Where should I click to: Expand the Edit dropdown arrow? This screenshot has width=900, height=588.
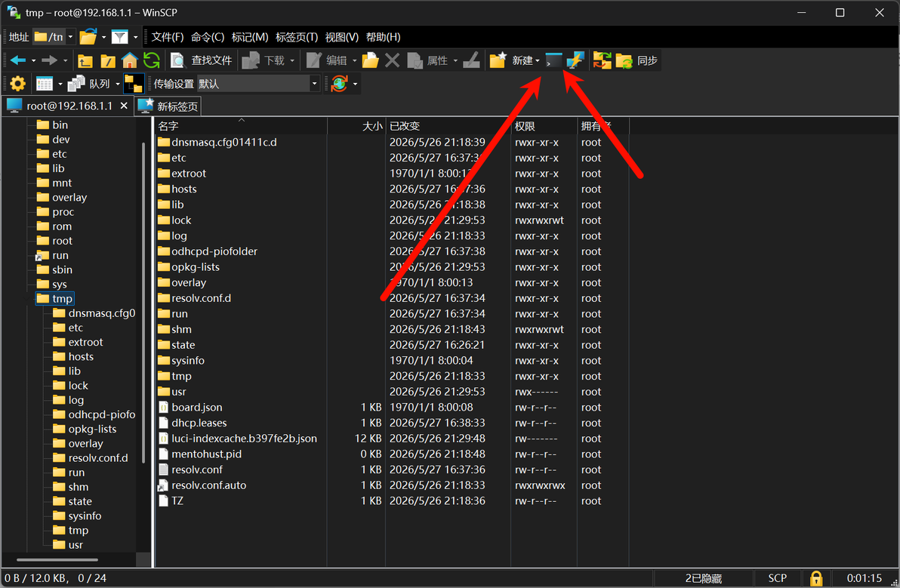click(354, 60)
